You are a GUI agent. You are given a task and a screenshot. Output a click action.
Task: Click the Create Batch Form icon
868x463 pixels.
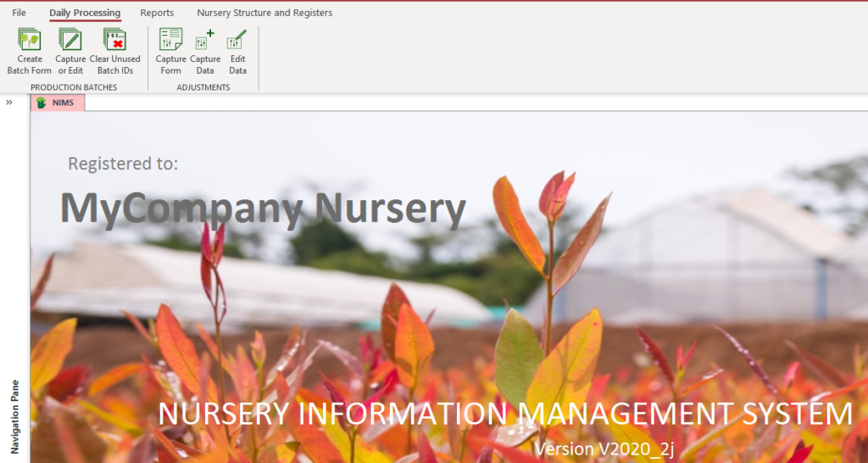coord(30,41)
